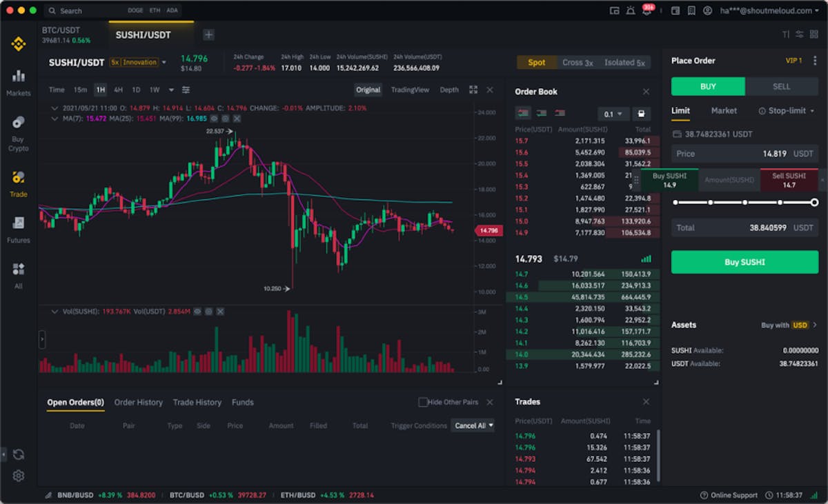Image resolution: width=828 pixels, height=504 pixels.
Task: Select the Market order tab
Action: [724, 110]
